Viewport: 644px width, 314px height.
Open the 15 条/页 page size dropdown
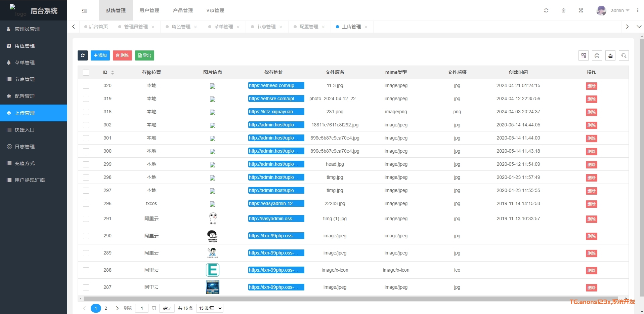pos(210,308)
